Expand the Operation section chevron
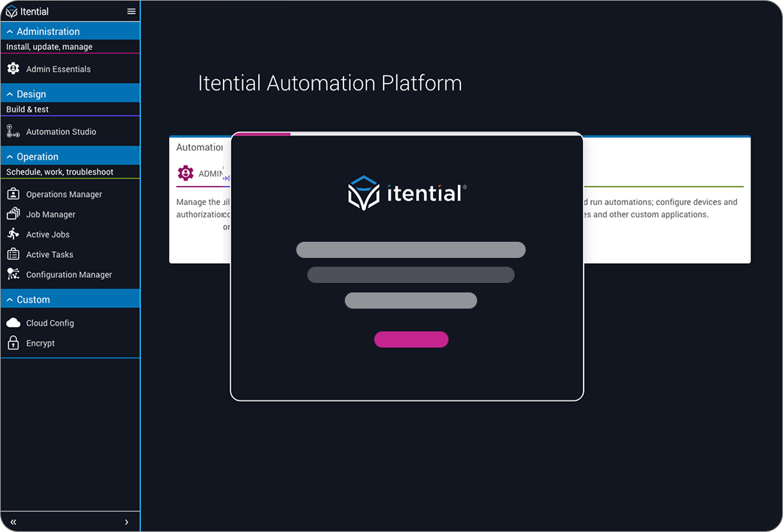Screen dimensions: 783x532 point(10,156)
